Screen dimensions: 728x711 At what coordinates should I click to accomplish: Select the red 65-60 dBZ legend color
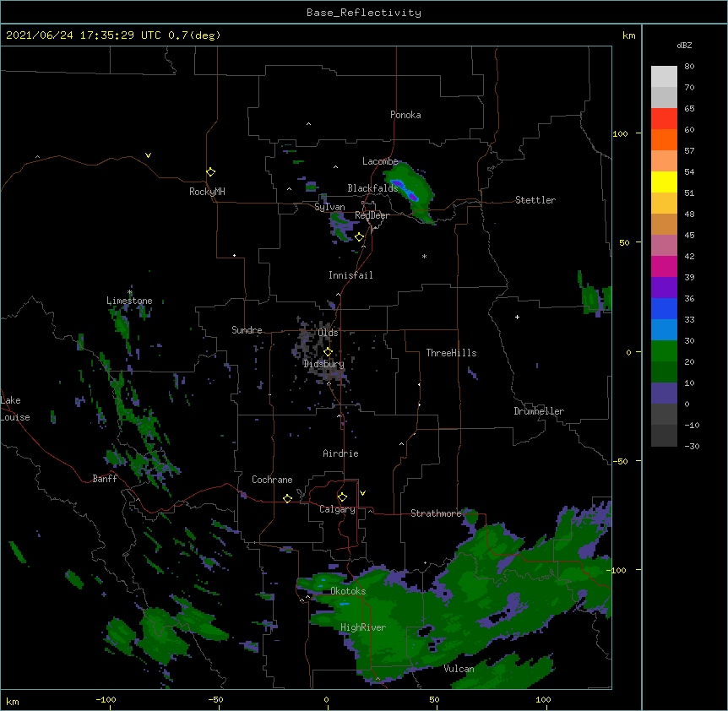tap(664, 119)
